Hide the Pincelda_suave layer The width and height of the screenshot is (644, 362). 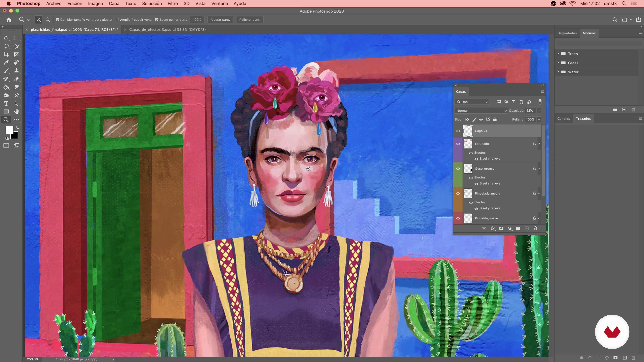tap(458, 218)
